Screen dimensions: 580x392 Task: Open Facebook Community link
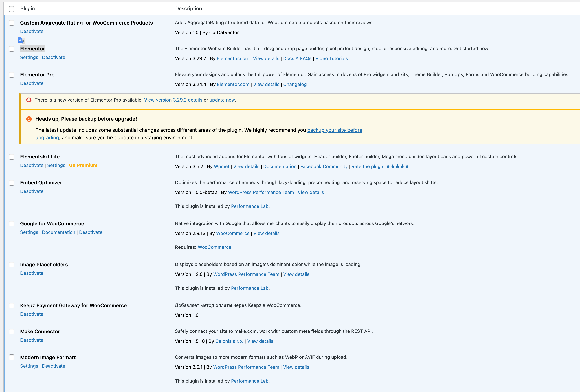324,166
